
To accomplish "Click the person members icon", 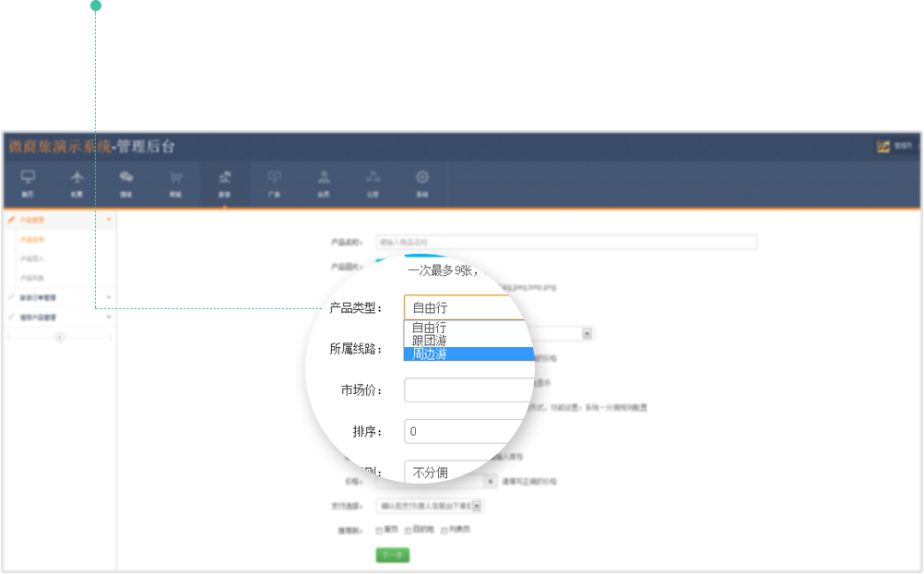I will point(324,177).
